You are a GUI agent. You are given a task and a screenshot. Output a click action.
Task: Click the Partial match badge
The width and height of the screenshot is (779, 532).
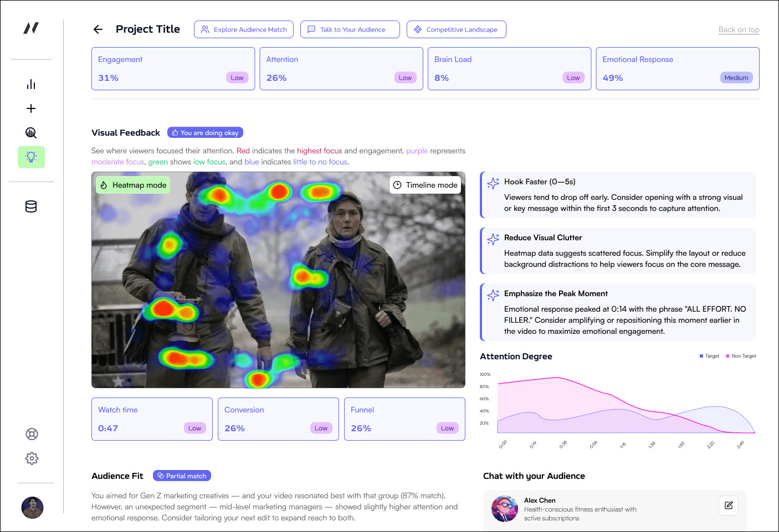[x=182, y=476]
